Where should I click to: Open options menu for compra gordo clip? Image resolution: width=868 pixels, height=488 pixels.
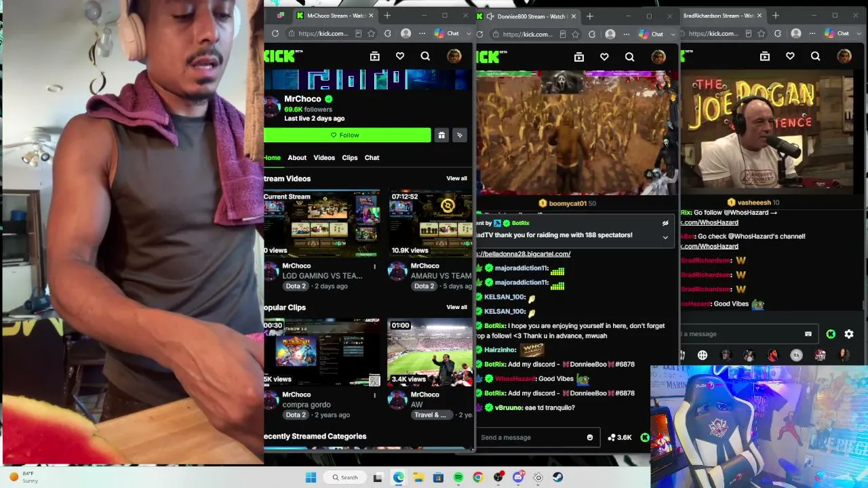(374, 395)
